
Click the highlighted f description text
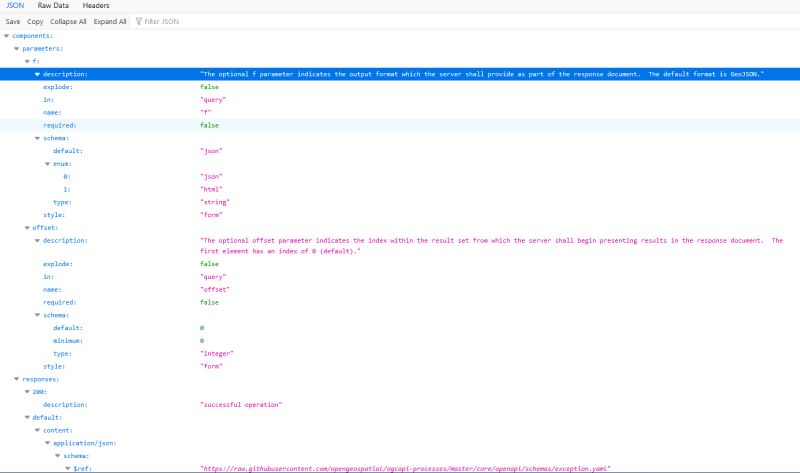point(482,74)
